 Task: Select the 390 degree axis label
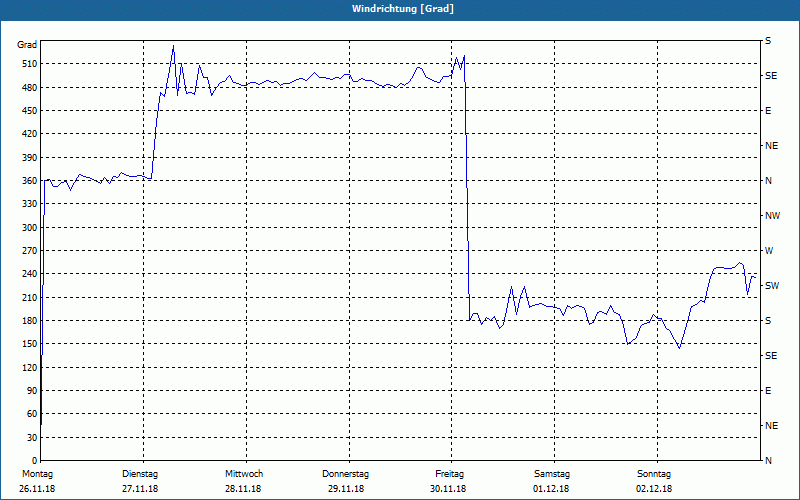30,158
